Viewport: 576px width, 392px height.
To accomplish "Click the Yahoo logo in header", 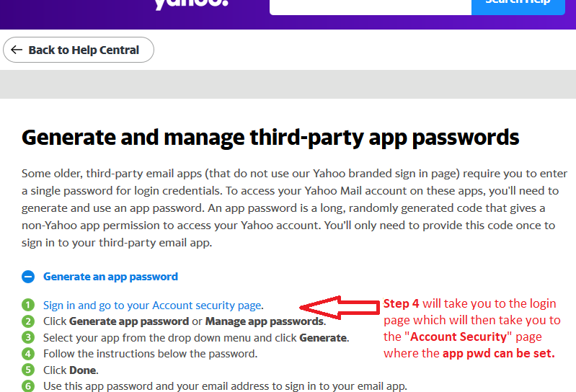I will 191,4.
